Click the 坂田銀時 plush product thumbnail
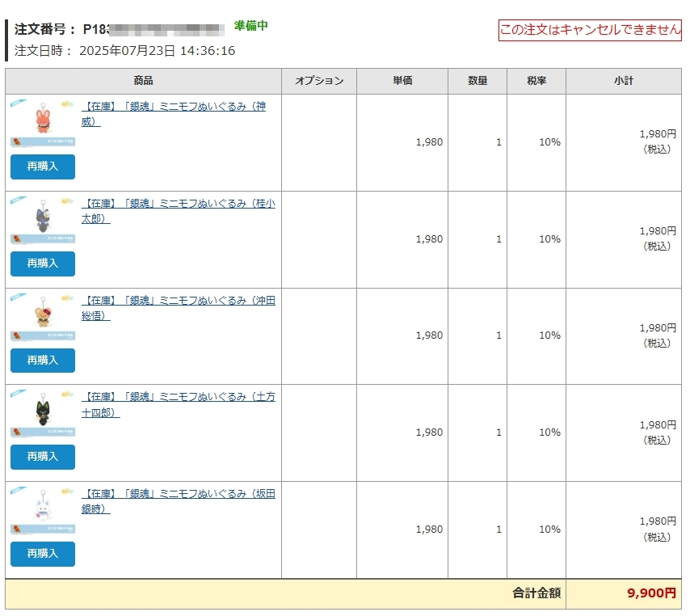The width and height of the screenshot is (690, 616). [43, 510]
